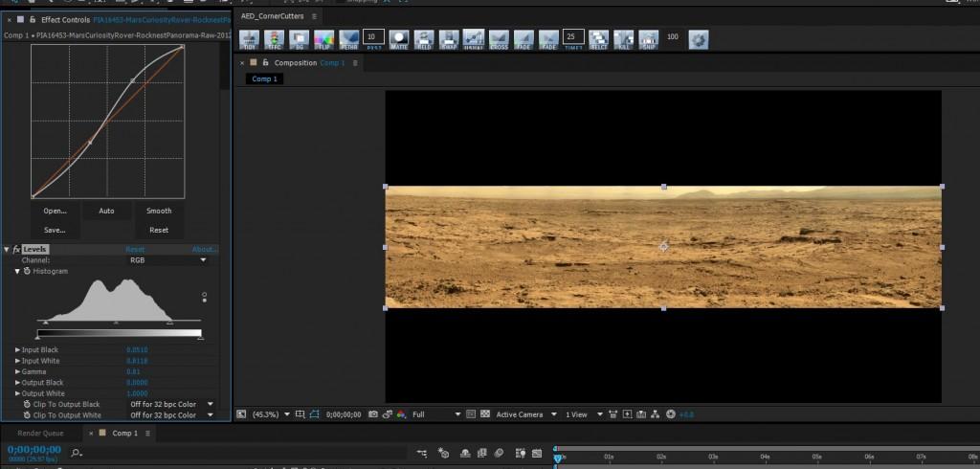The image size is (980, 469).
Task: Click the CROSS fade icon
Action: coord(499,38)
